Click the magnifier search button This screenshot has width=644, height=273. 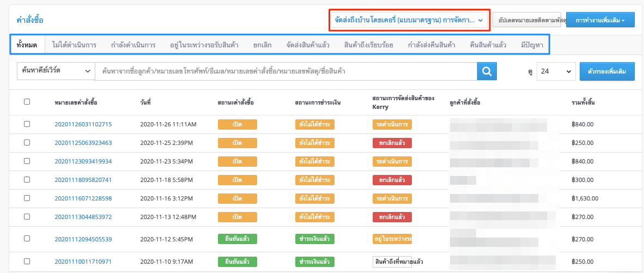[x=487, y=71]
